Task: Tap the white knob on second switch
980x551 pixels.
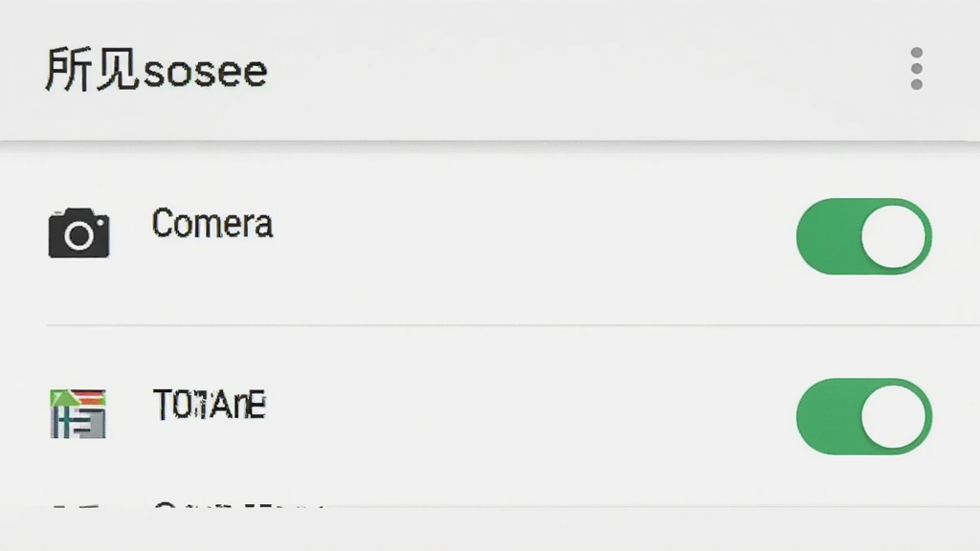Action: (894, 417)
